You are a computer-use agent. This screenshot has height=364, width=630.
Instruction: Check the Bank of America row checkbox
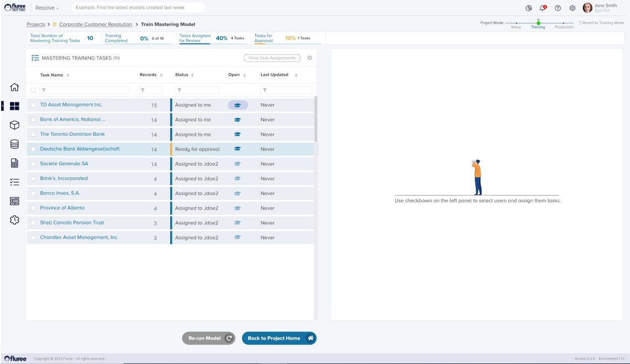coord(33,120)
